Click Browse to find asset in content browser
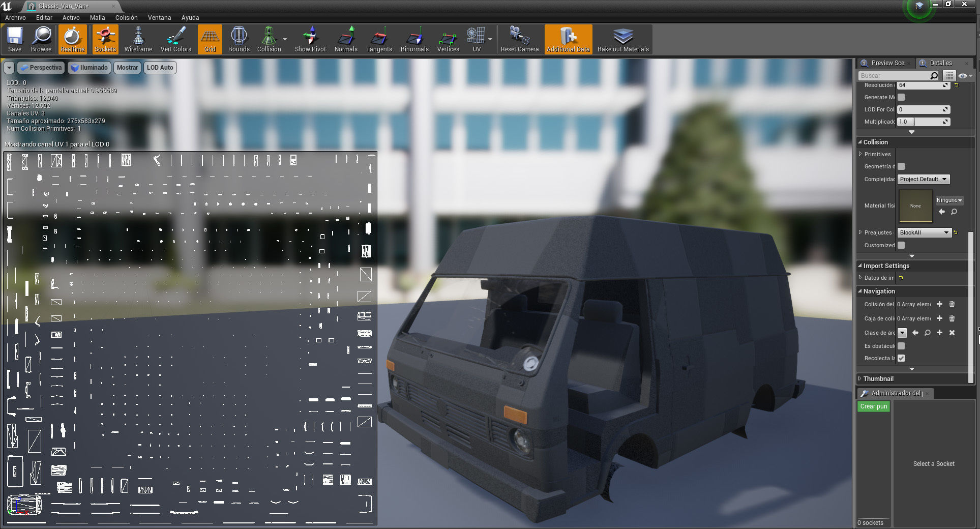The width and height of the screenshot is (980, 529). [41, 40]
